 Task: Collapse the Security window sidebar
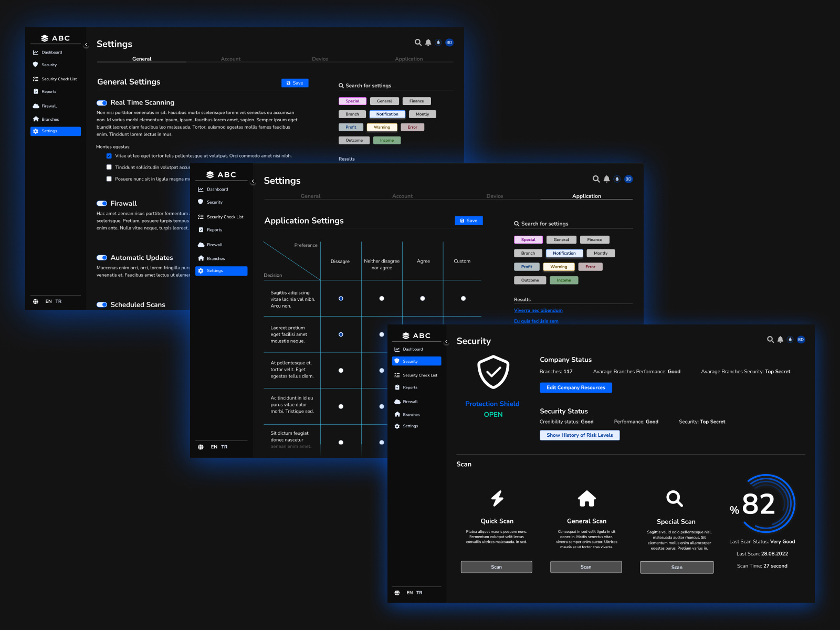pos(447,341)
